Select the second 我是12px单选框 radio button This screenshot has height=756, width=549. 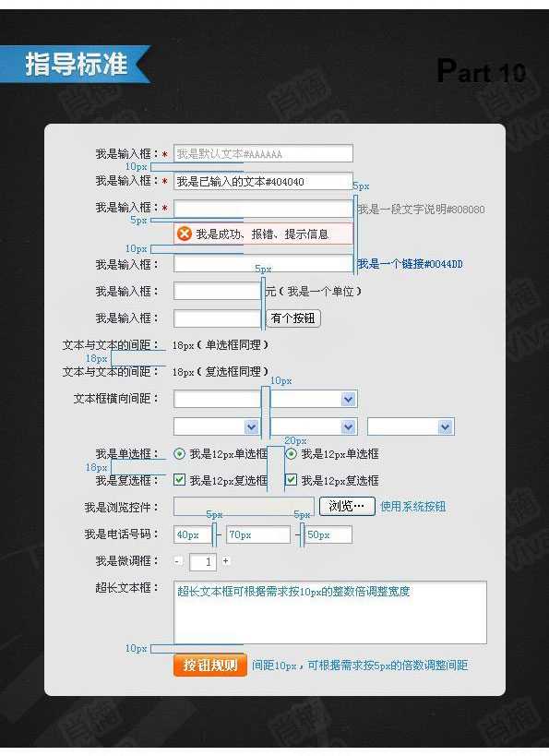[x=291, y=454]
